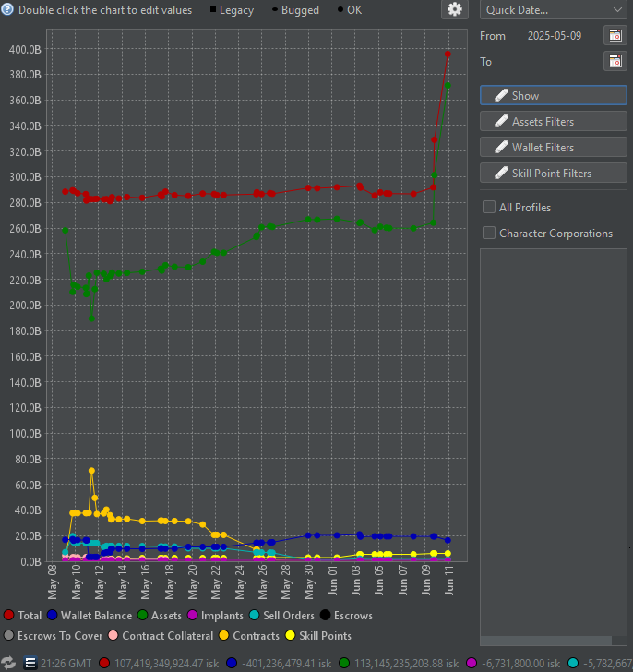Click the help question mark icon
The image size is (633, 672).
[x=7, y=9]
